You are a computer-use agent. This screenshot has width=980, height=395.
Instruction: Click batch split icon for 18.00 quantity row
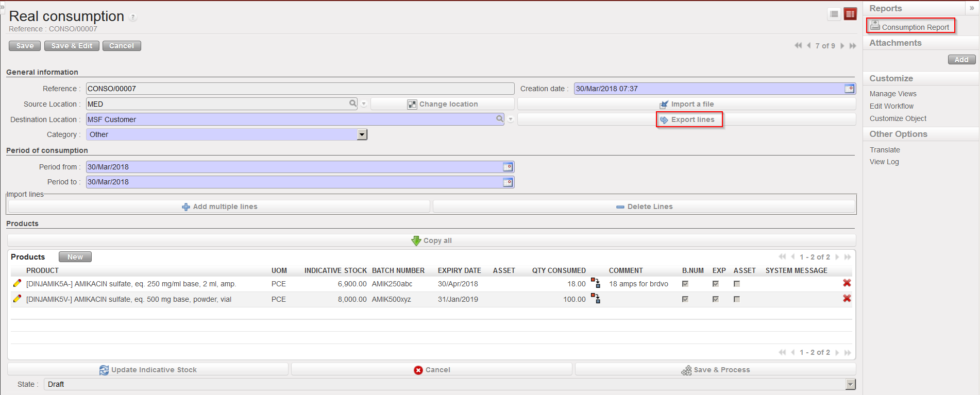coord(595,283)
